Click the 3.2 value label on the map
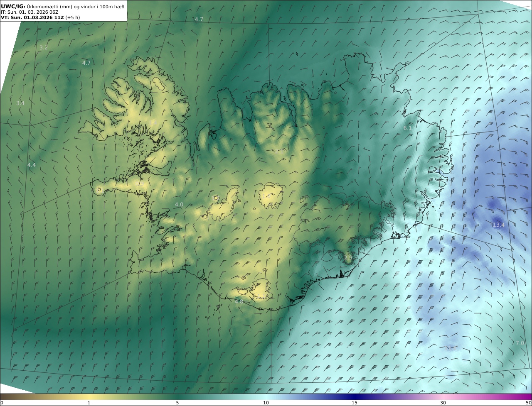 pos(44,48)
